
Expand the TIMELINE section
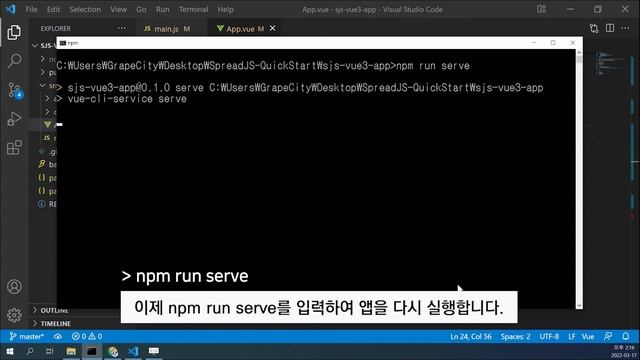(52, 323)
